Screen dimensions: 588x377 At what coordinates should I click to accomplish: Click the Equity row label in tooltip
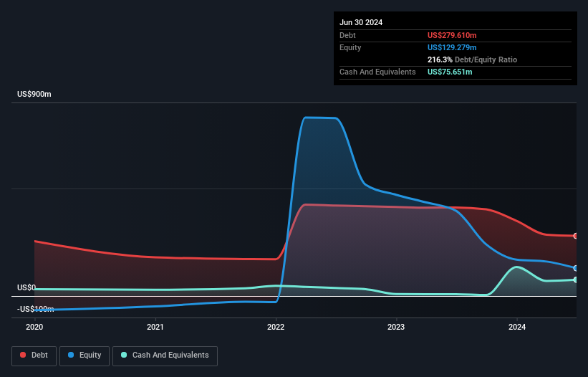pos(350,47)
